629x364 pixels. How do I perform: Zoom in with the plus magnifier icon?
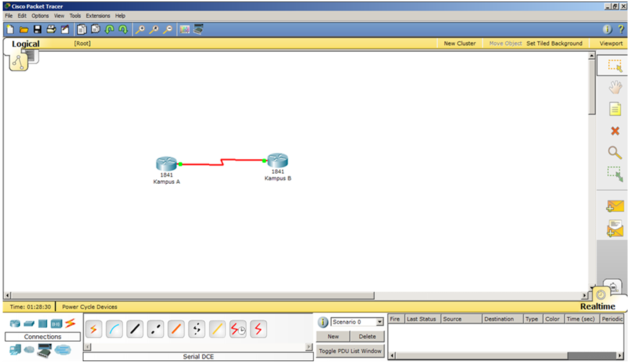pyautogui.click(x=140, y=30)
